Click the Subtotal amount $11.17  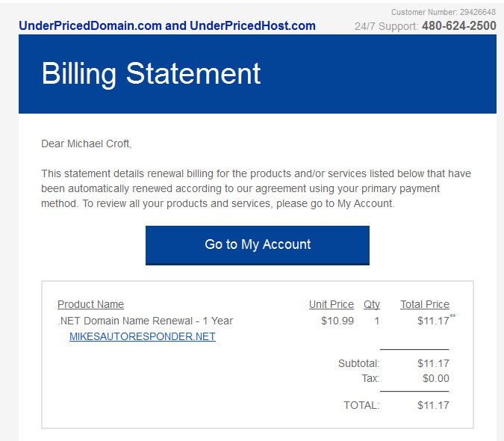[x=433, y=363]
